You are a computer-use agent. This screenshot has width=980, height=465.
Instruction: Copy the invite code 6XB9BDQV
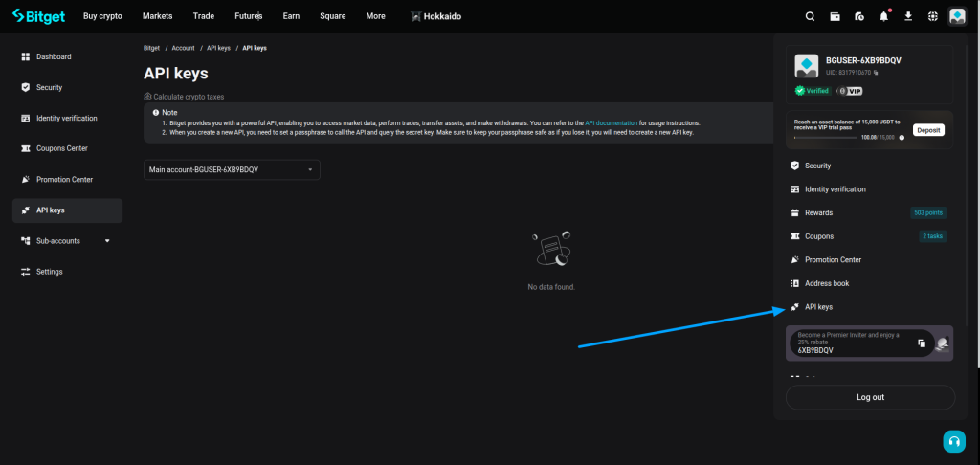[921, 343]
